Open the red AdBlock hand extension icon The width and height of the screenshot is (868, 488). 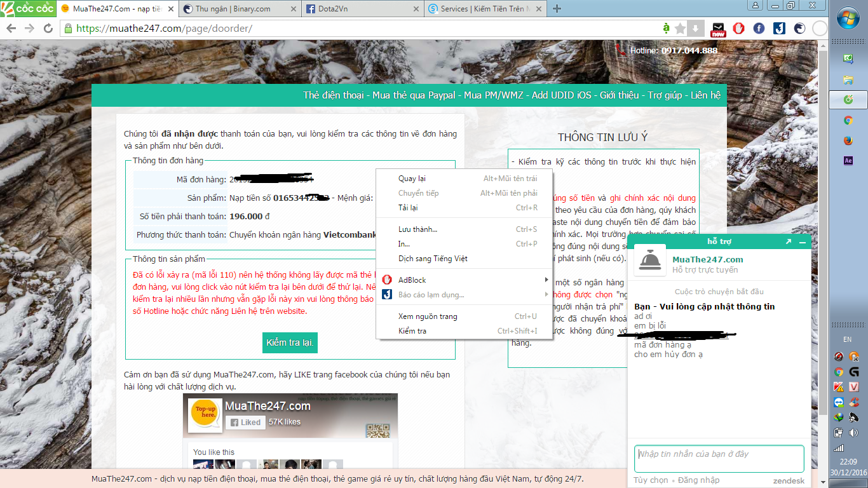(x=738, y=29)
